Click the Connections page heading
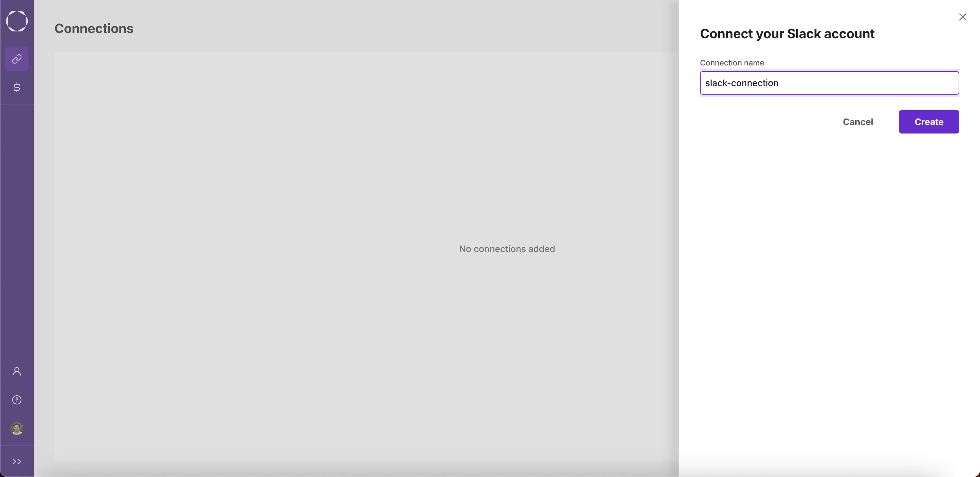Viewport: 980px width, 477px height. 94,29
